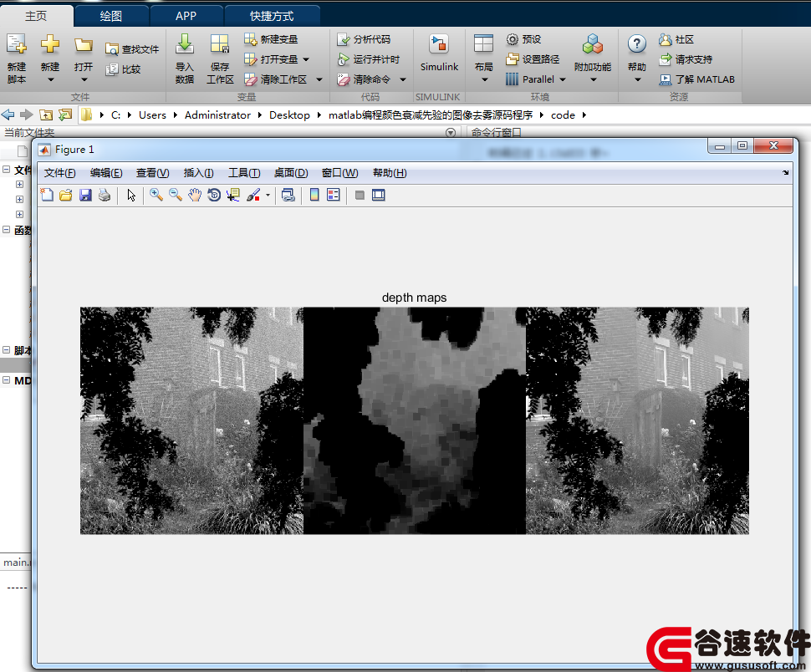Image resolution: width=811 pixels, height=672 pixels.
Task: Click Open File icon in Figure toolbar
Action: click(66, 195)
